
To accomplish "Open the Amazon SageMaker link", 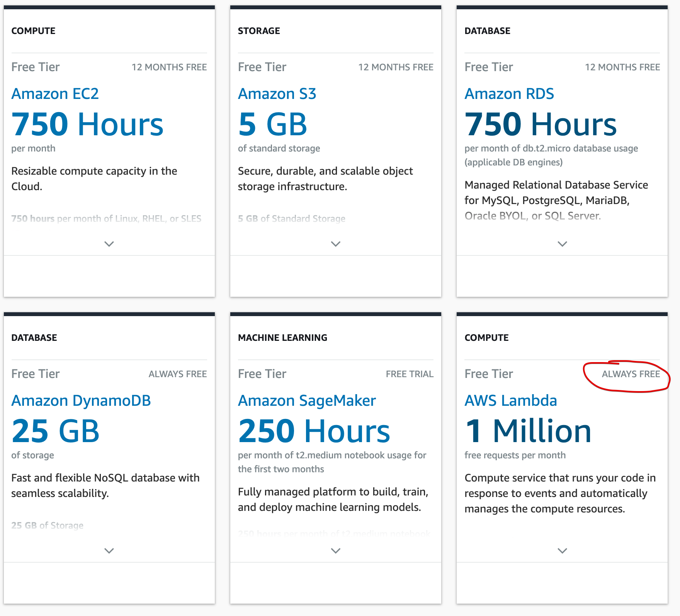I will tap(307, 401).
